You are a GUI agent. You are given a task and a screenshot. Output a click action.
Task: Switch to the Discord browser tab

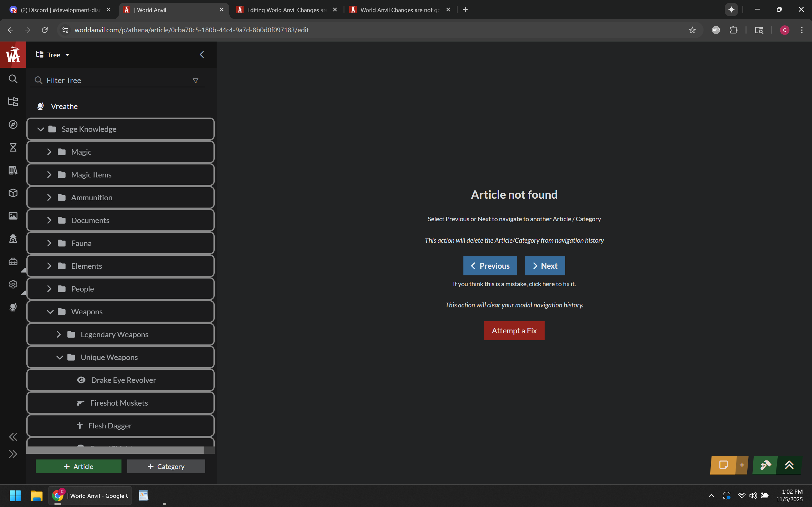pos(60,10)
